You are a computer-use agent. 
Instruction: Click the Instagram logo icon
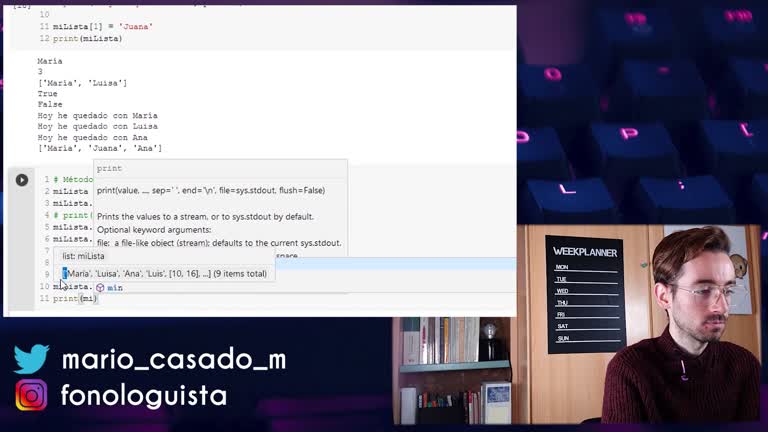click(x=31, y=395)
